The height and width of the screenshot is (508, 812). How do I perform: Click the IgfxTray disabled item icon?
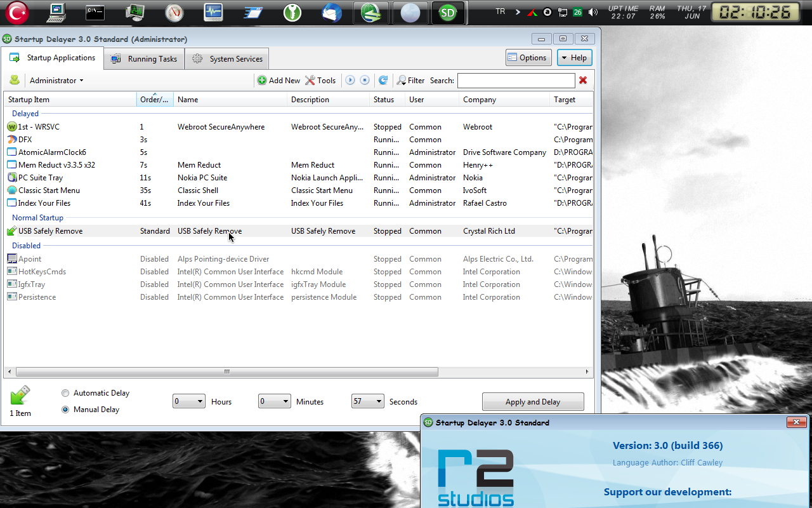[12, 284]
